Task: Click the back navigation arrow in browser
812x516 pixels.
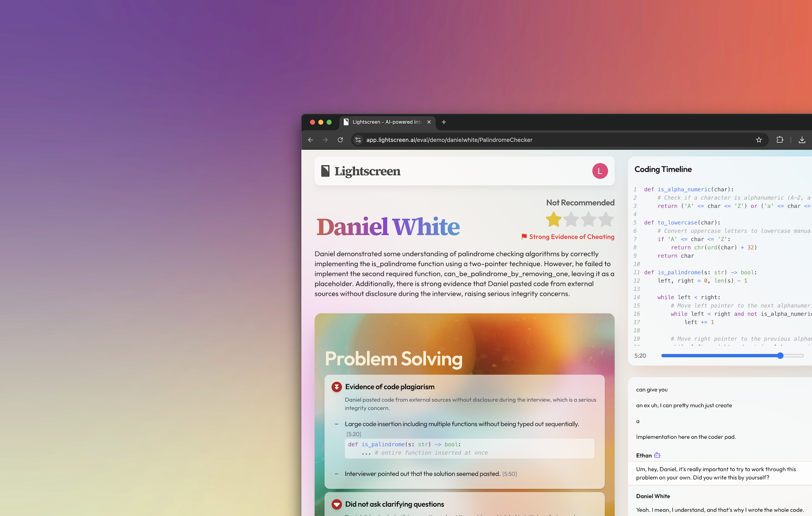Action: coord(310,140)
